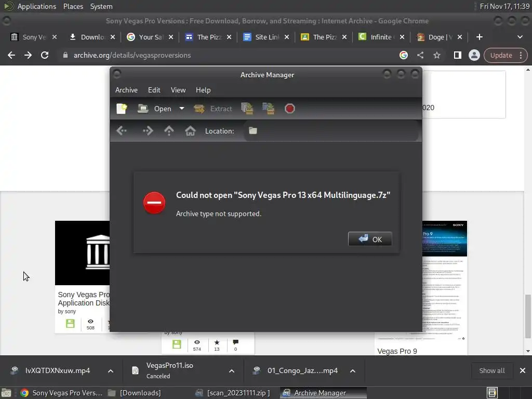Image resolution: width=532 pixels, height=399 pixels.
Task: Expand options for 01_Congo_Jaz mp4 download
Action: coord(353,371)
